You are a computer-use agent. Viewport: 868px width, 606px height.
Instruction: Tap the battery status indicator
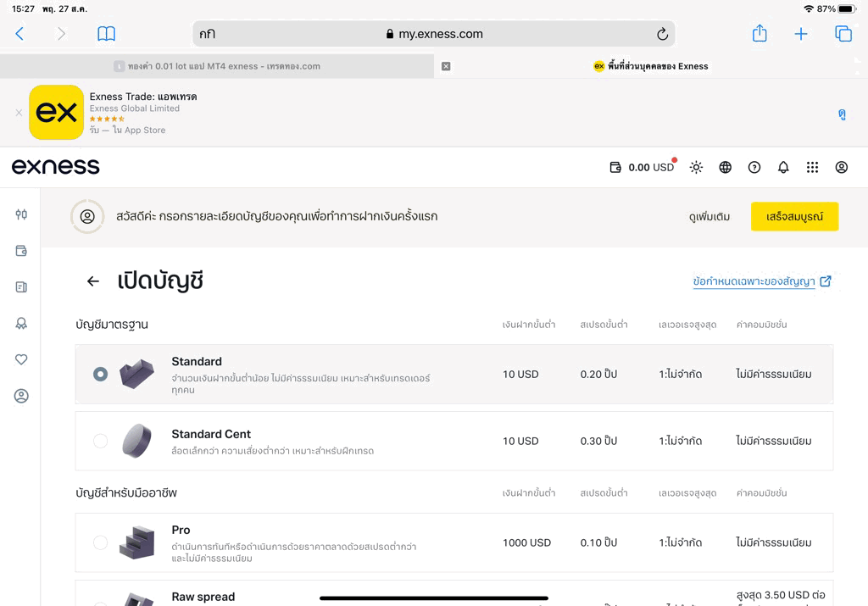(x=847, y=8)
